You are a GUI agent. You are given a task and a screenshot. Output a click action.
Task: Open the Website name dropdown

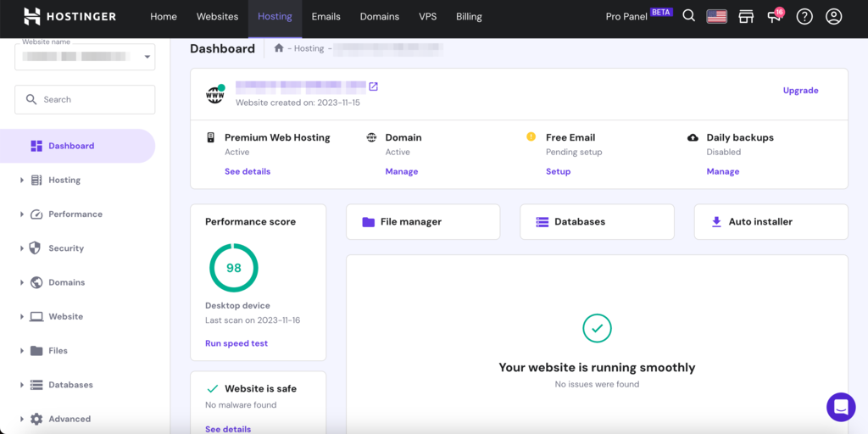(x=85, y=57)
